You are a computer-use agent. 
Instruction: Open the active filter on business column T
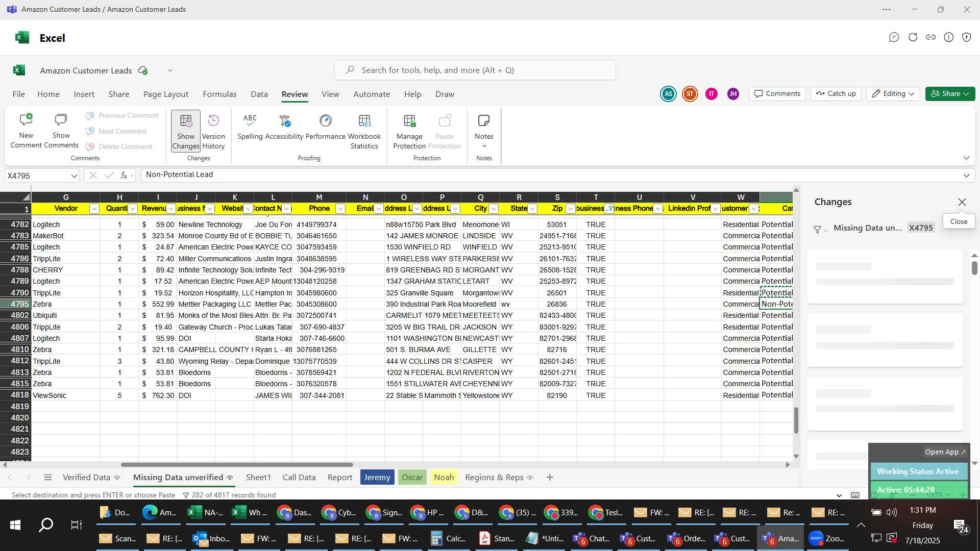(610, 209)
